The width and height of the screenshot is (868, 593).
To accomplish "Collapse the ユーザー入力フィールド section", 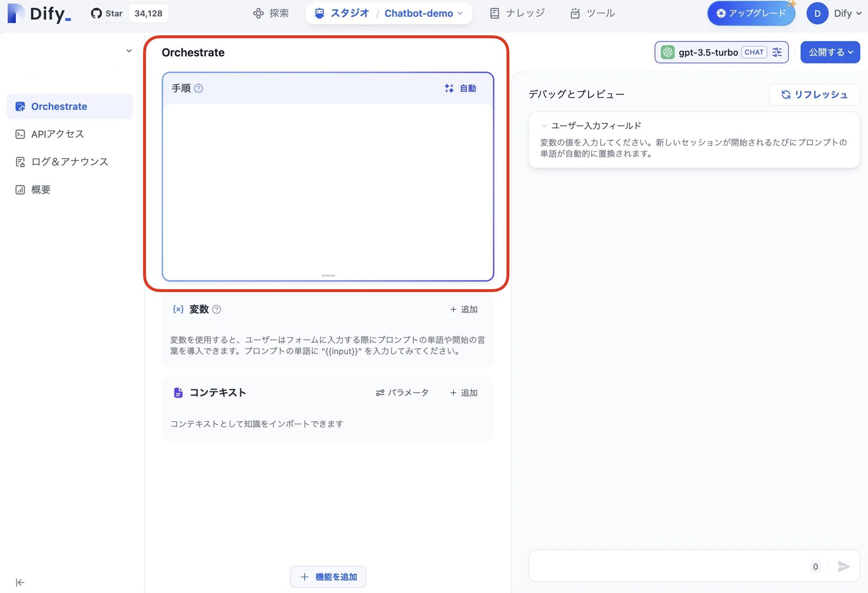I will [x=544, y=125].
